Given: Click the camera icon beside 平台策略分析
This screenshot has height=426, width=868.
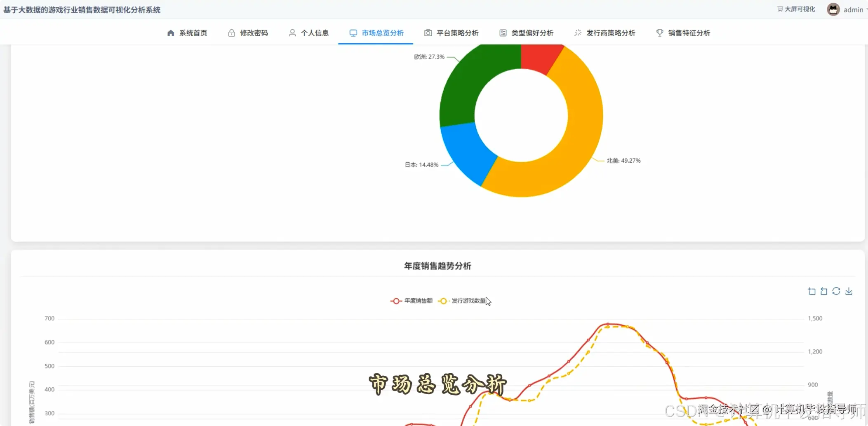Looking at the screenshot, I should coord(428,33).
